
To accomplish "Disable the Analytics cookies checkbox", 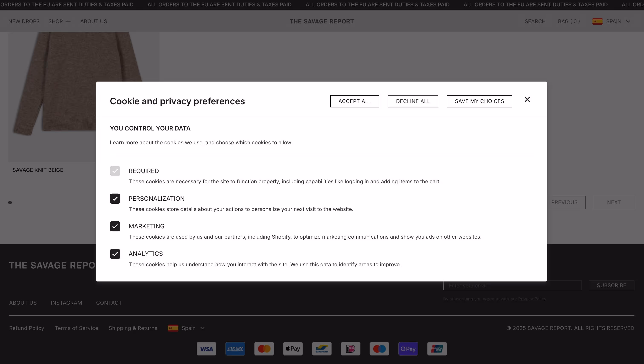I will click(x=115, y=254).
